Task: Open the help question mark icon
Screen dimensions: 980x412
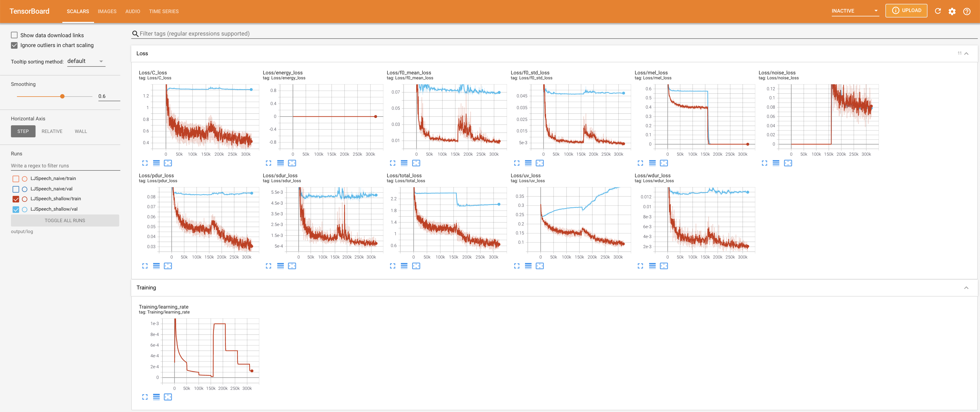Action: 966,11
